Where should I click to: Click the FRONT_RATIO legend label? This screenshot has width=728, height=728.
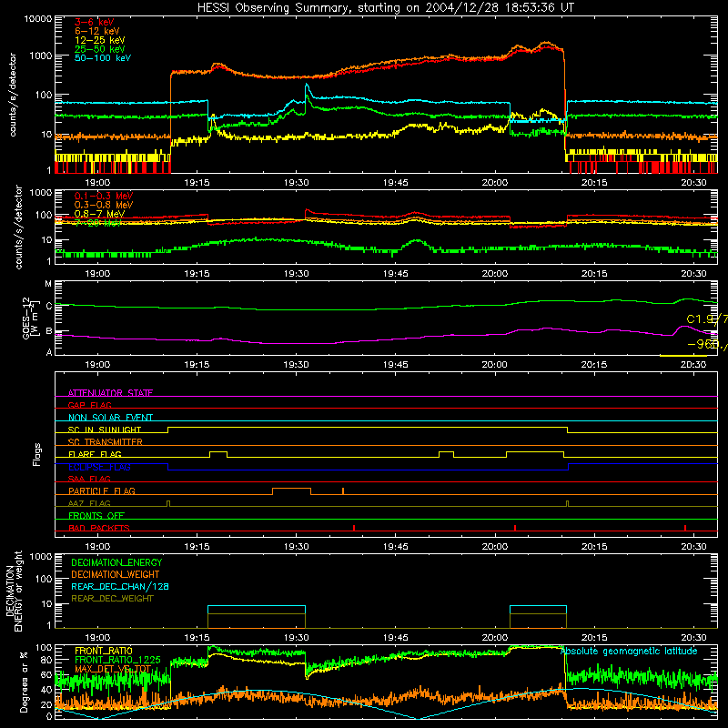104,651
